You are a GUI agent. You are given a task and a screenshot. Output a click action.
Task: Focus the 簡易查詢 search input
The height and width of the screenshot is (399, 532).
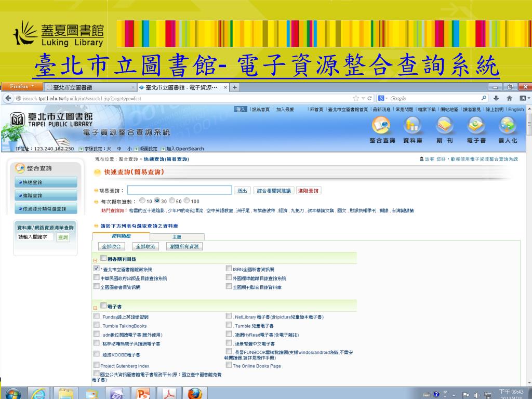point(179,190)
